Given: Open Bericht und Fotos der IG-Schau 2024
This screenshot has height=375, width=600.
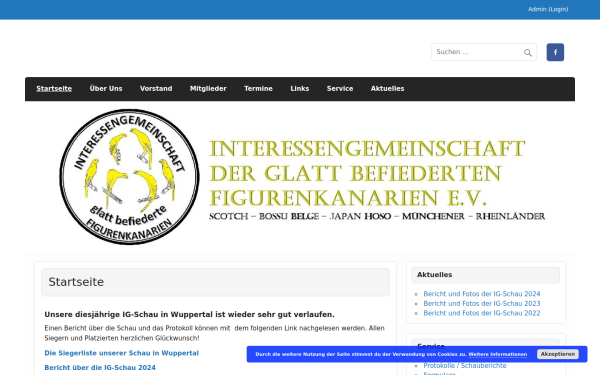Looking at the screenshot, I should point(482,294).
